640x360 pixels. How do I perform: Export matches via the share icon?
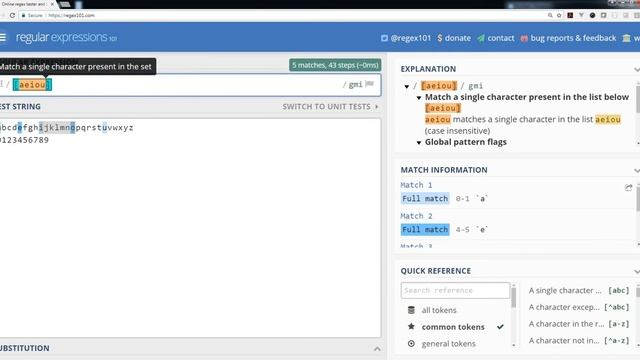coord(628,187)
